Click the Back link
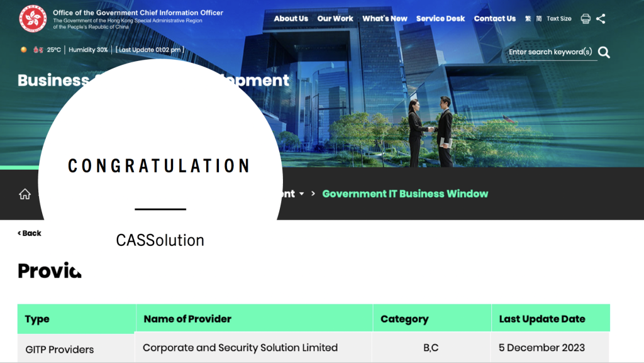This screenshot has width=644, height=363. point(30,233)
